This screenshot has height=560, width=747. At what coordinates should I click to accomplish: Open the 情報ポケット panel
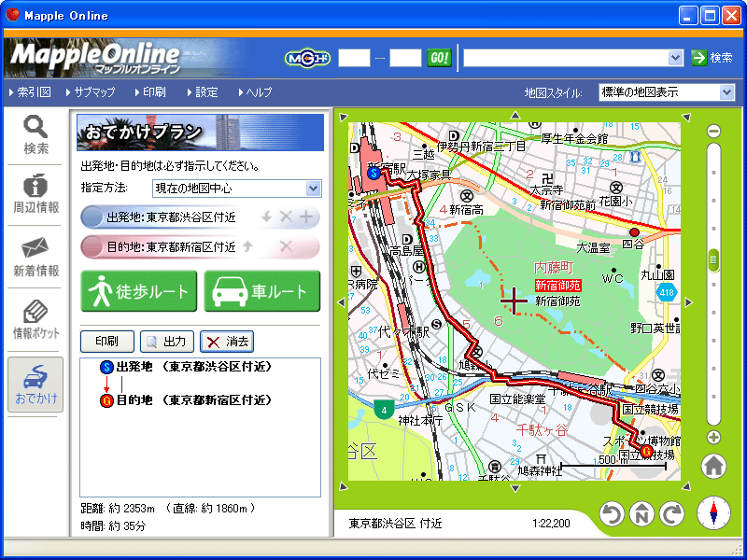(35, 319)
